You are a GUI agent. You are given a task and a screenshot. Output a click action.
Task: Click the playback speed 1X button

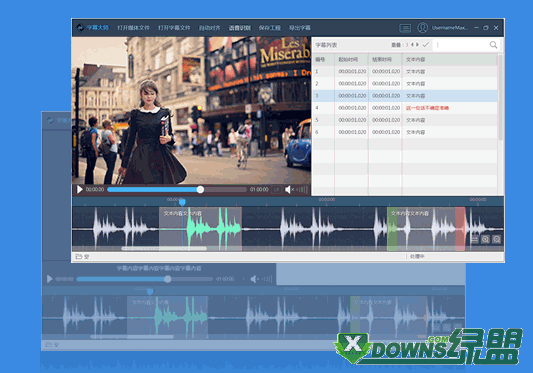(276, 189)
